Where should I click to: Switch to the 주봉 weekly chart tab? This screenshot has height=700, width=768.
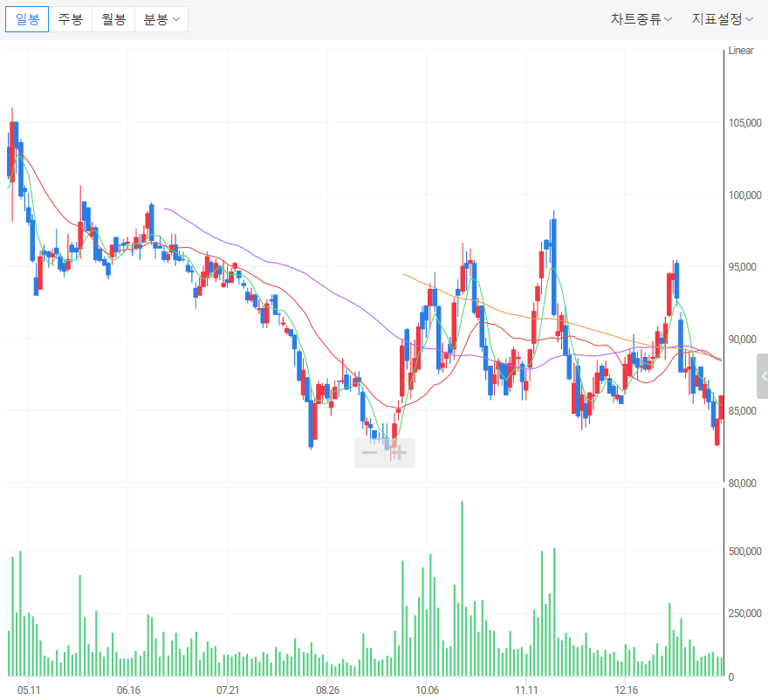click(71, 19)
